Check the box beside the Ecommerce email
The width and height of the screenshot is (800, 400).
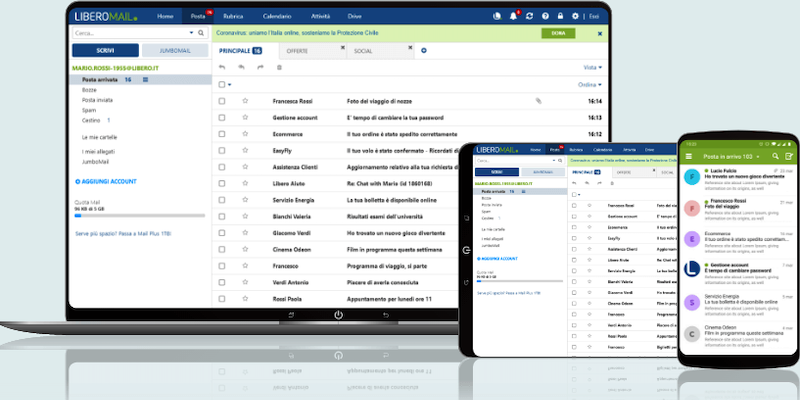[x=222, y=131]
